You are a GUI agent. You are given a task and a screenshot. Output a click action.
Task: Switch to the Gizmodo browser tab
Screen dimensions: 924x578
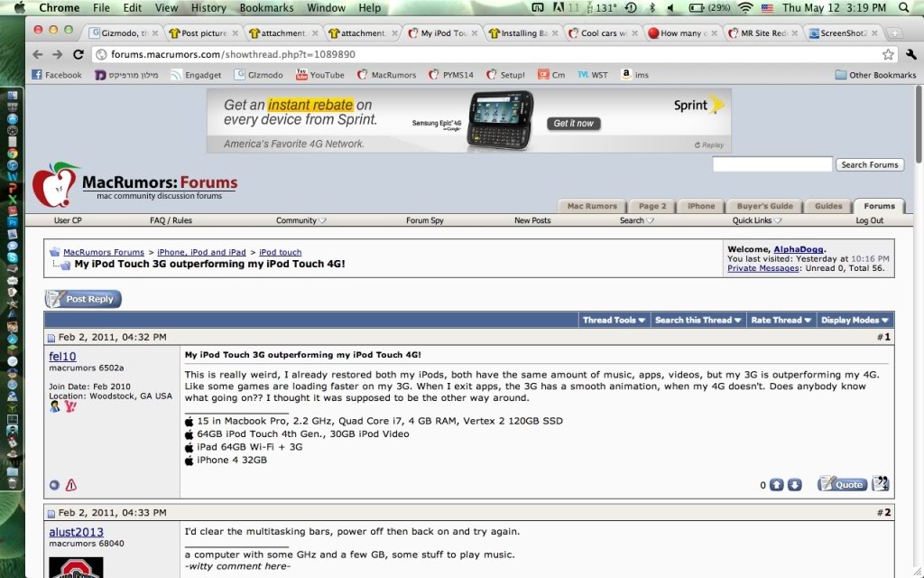(x=124, y=33)
